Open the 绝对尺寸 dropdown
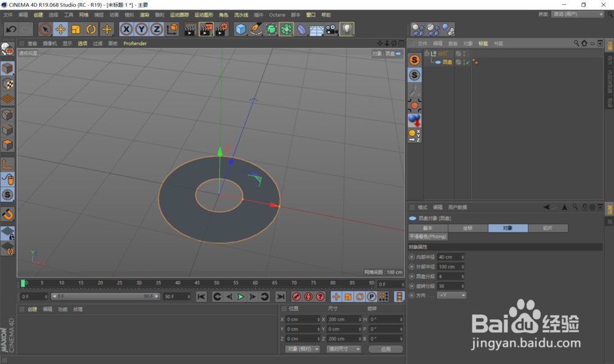614x364 pixels. (x=344, y=349)
